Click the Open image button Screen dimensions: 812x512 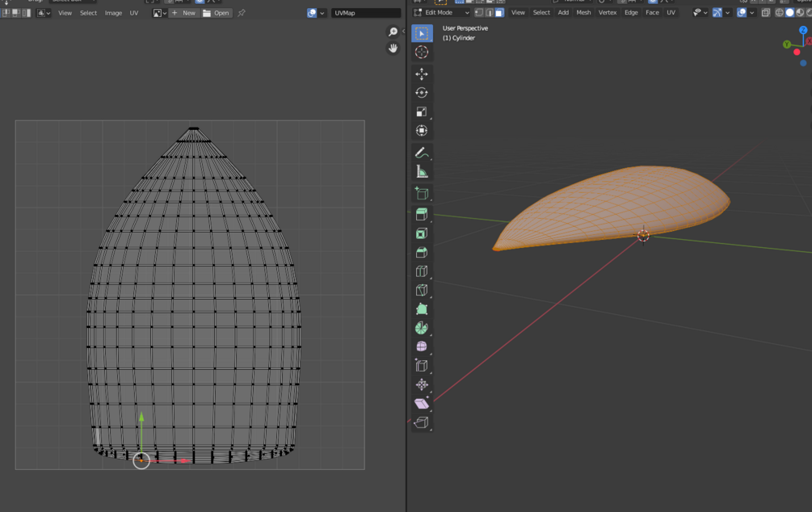(x=217, y=13)
